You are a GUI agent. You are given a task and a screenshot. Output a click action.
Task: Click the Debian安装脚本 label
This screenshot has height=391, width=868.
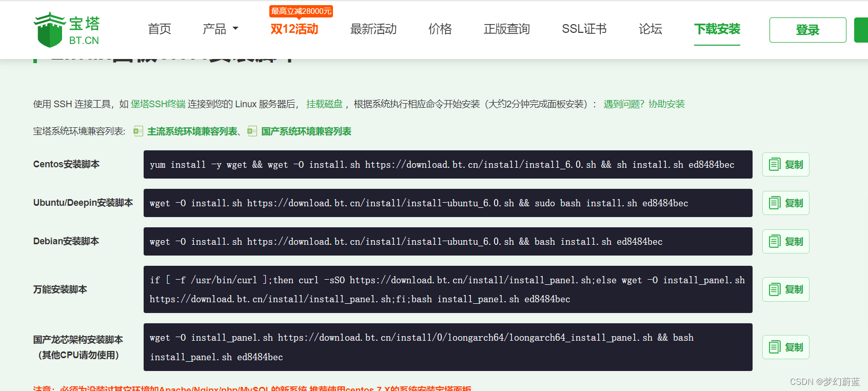coord(66,241)
